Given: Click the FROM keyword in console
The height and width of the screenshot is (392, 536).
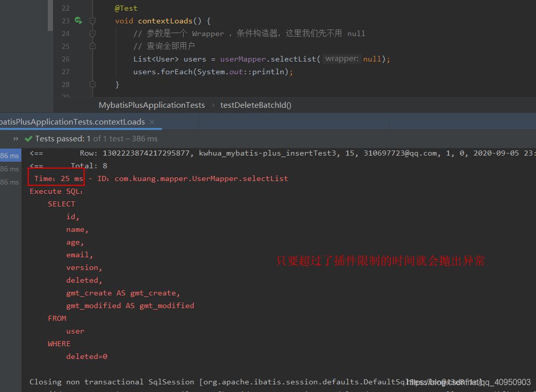Looking at the screenshot, I should click(x=57, y=318).
